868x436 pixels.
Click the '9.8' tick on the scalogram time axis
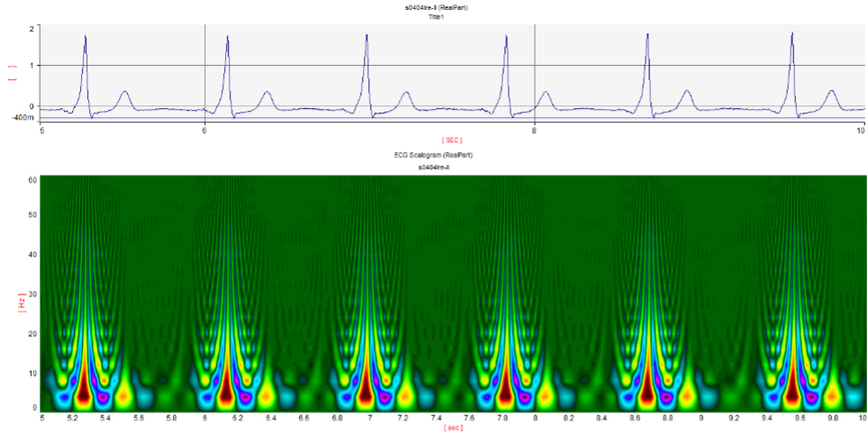click(831, 420)
